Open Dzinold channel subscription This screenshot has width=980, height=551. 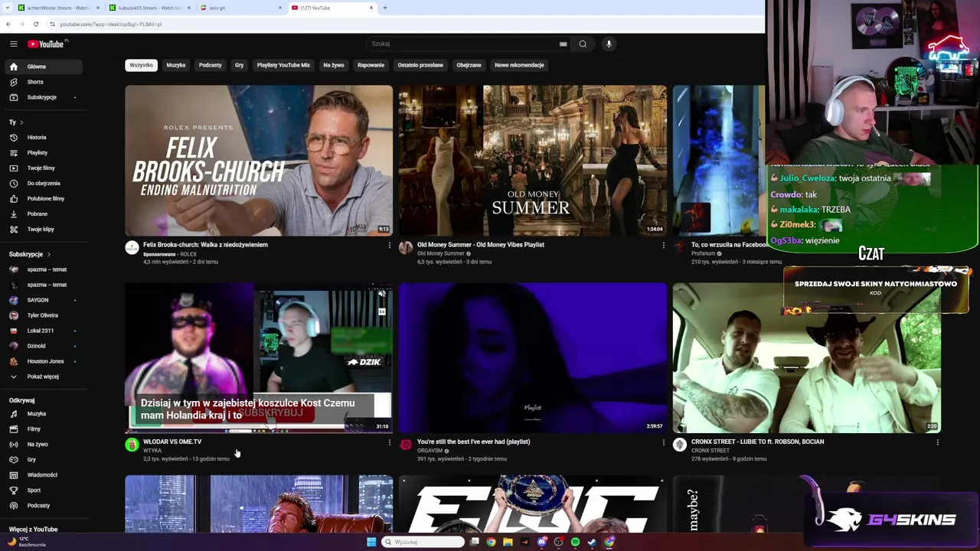[x=43, y=346]
